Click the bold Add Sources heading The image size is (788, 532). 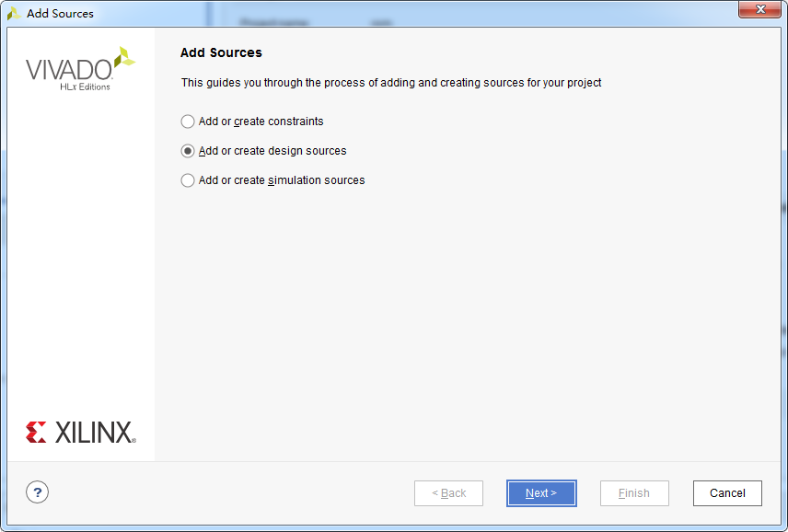click(221, 52)
